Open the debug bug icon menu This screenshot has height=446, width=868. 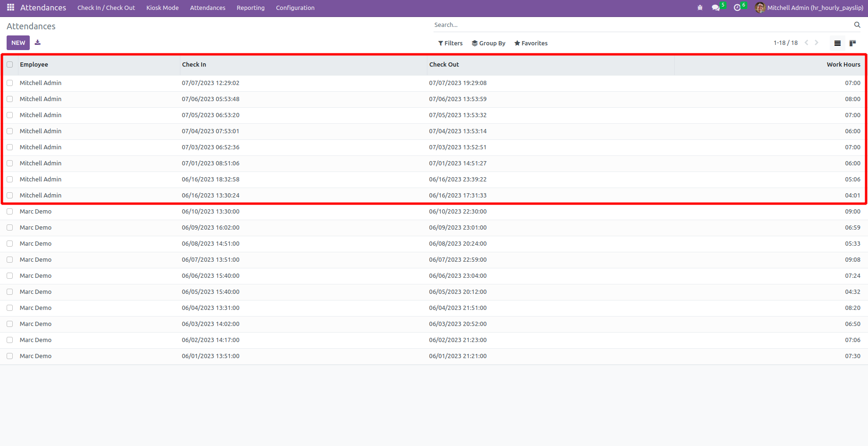tap(700, 8)
